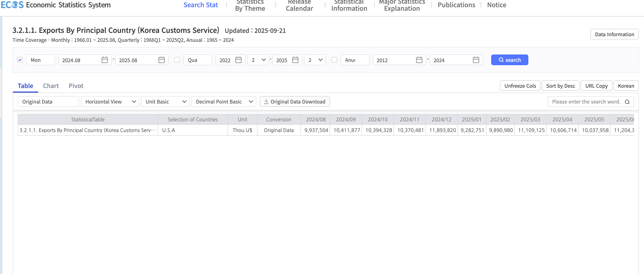The width and height of the screenshot is (644, 274).
Task: Enable the Annual period checkbox
Action: 334,60
